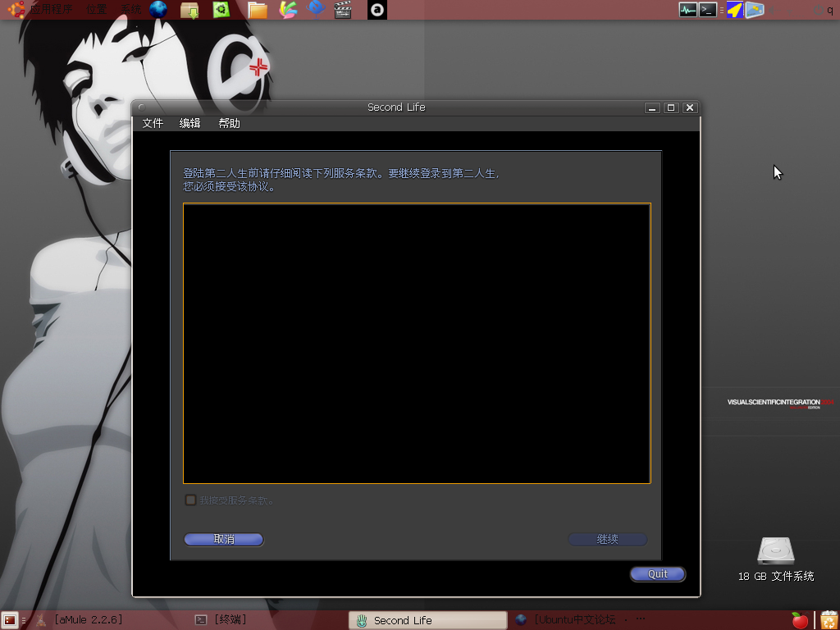Open the blue bird launcher icon

316,10
